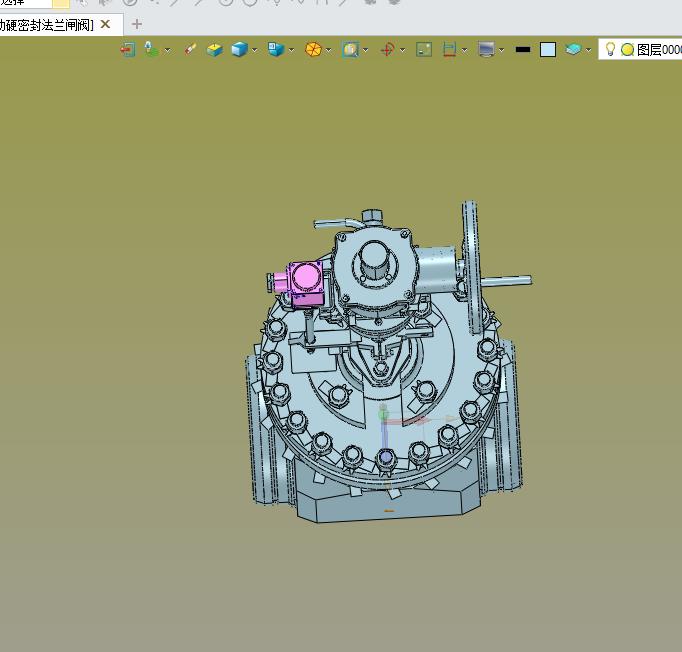The height and width of the screenshot is (652, 682).
Task: Click the teal layer slab icon
Action: [573, 49]
